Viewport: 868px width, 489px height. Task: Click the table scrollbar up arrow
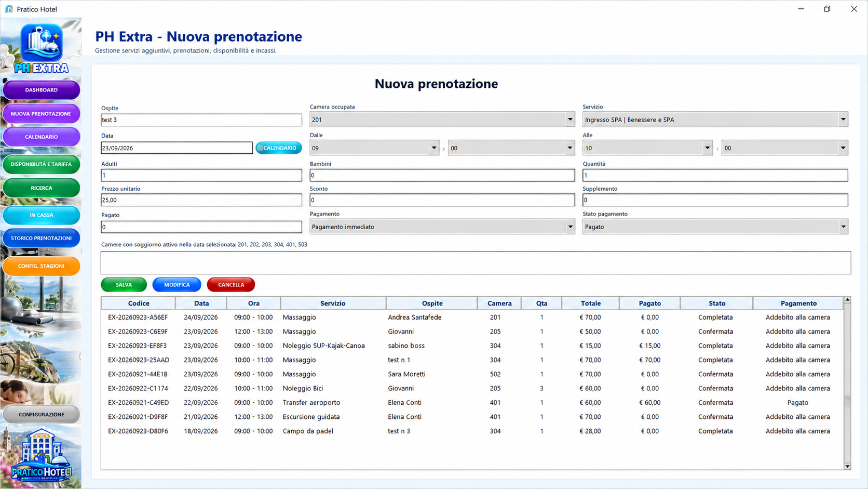847,300
